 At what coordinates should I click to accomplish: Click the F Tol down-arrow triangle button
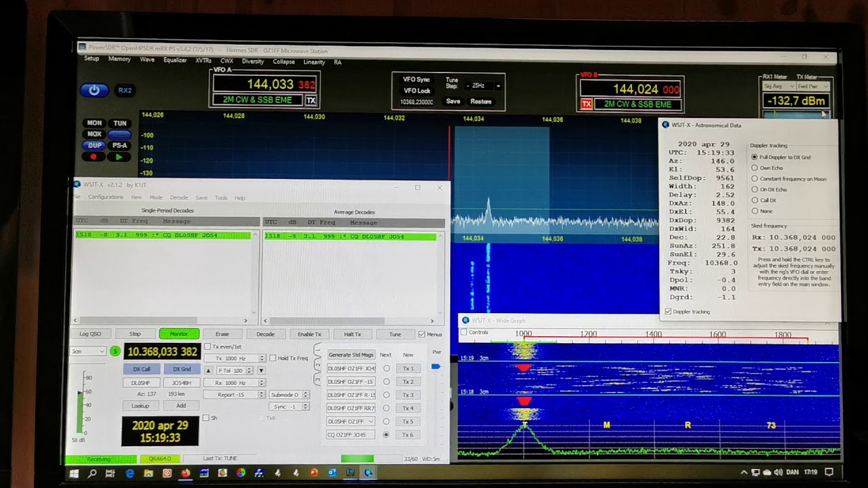[x=261, y=371]
